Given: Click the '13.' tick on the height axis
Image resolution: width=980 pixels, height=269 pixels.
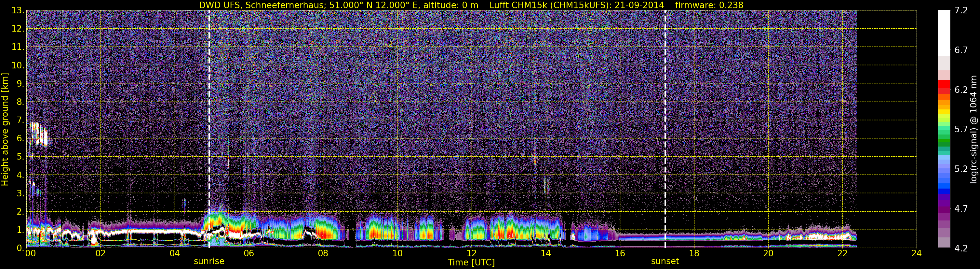Looking at the screenshot, I should click(18, 10).
